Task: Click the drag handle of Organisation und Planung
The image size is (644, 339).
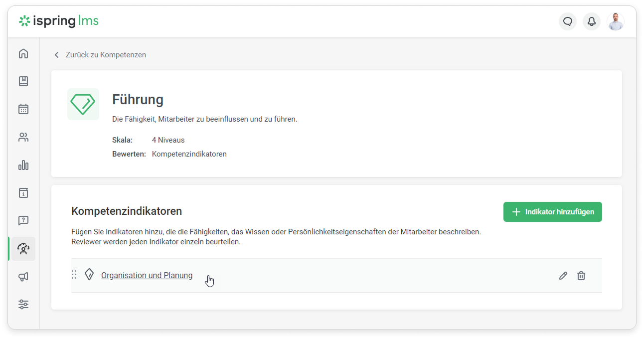Action: (x=74, y=275)
